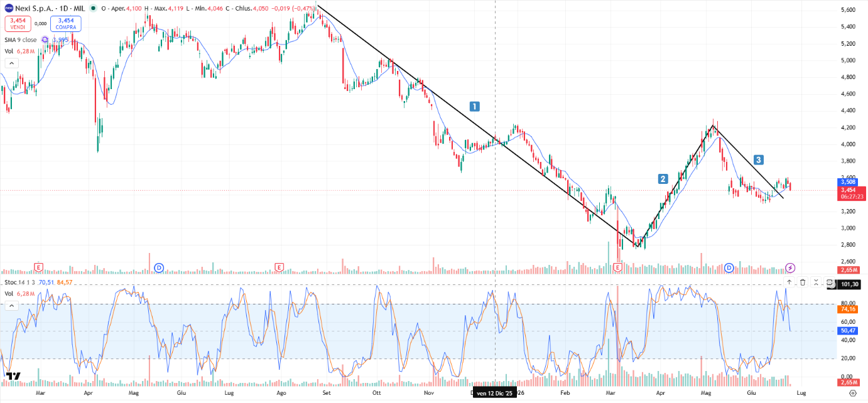Image resolution: width=868 pixels, height=403 pixels.
Task: Open chart settings hexagon icon
Action: point(852,393)
